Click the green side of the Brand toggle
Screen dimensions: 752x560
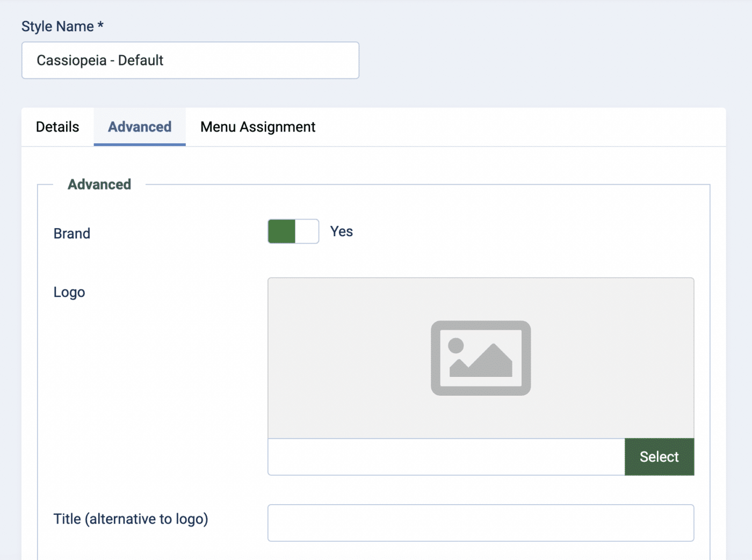[280, 231]
